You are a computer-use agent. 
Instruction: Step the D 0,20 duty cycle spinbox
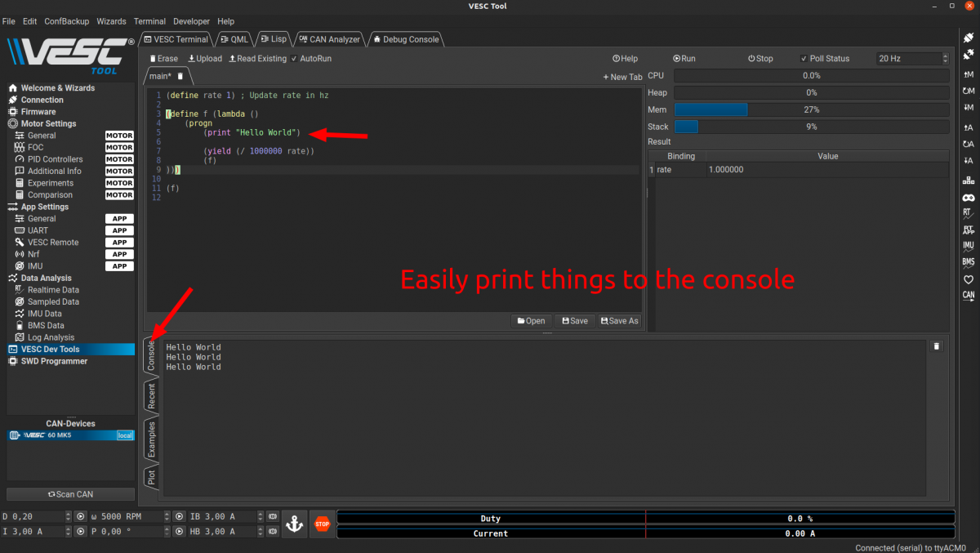(x=68, y=516)
